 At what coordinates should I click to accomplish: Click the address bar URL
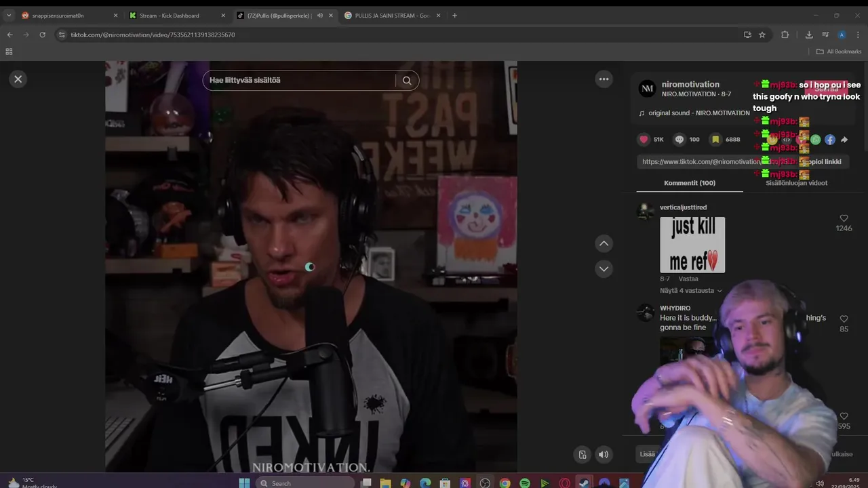(x=153, y=35)
